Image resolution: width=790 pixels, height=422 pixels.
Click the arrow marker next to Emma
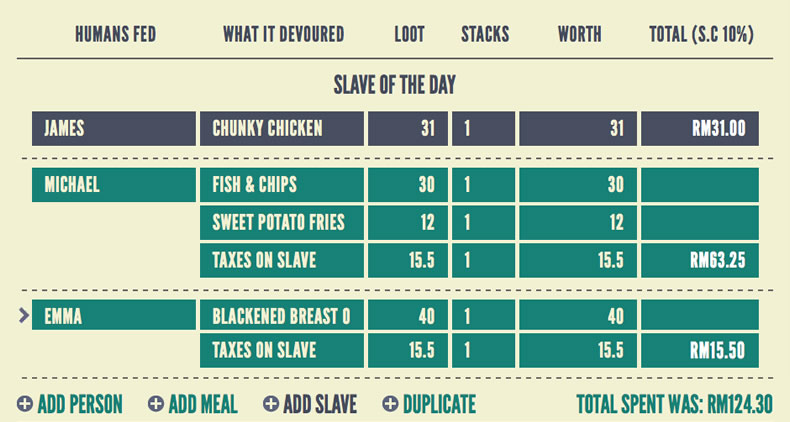click(x=24, y=316)
